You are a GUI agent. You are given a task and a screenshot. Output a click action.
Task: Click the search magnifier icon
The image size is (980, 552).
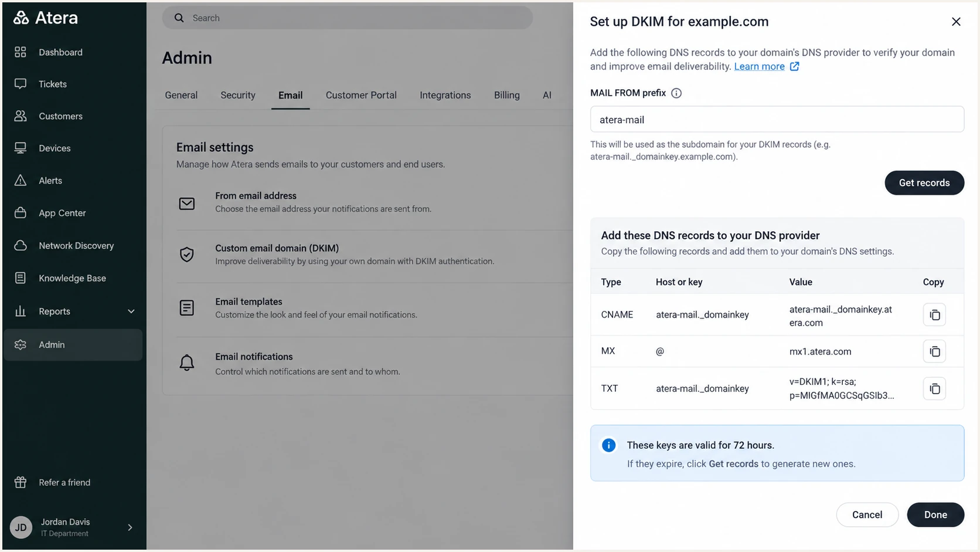click(179, 18)
